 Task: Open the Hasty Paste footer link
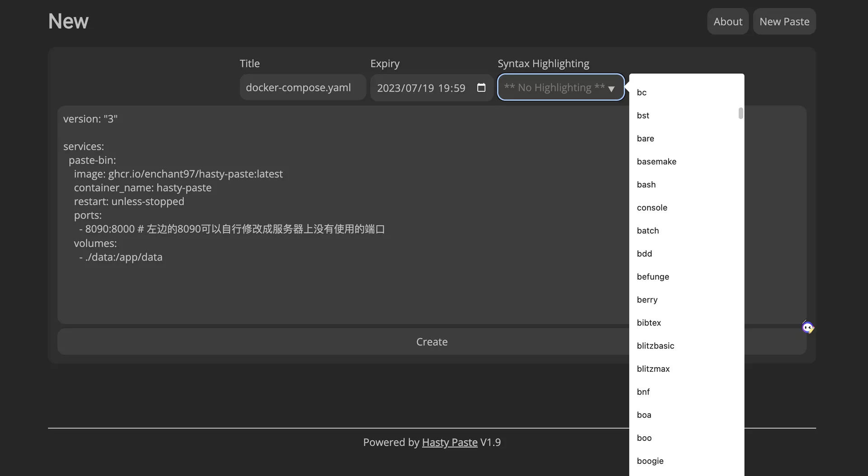point(449,442)
